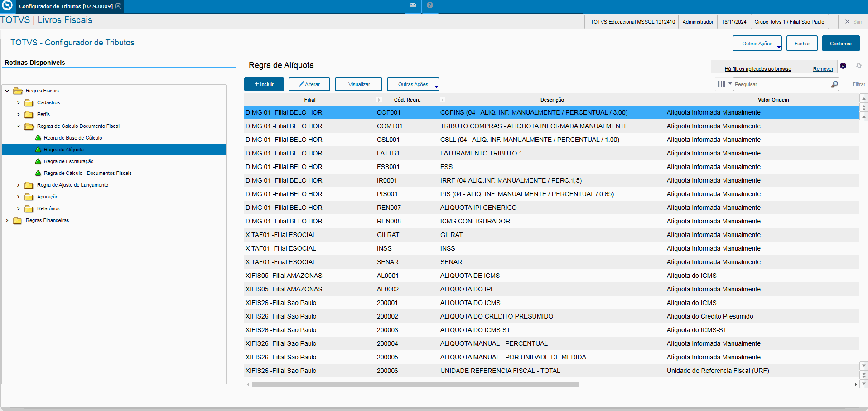Expand the Regras Financeiras folder
Viewport: 868px width, 411px height.
7,221
